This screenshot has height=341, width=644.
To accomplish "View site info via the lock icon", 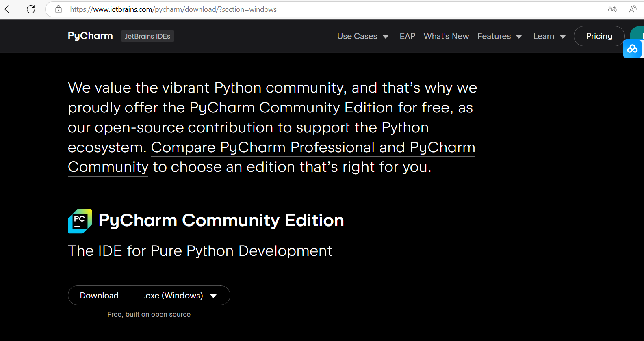I will (x=59, y=9).
